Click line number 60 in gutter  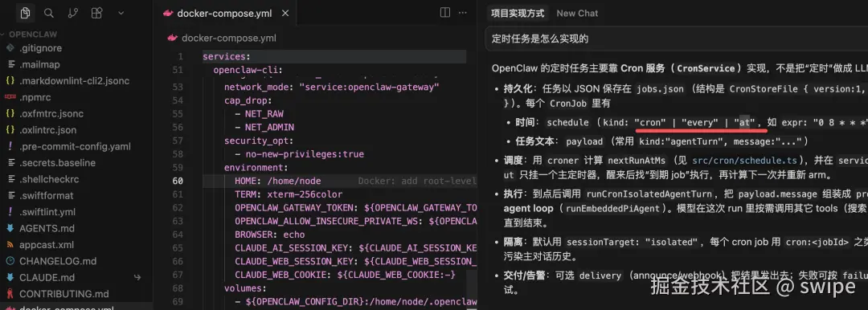[178, 181]
